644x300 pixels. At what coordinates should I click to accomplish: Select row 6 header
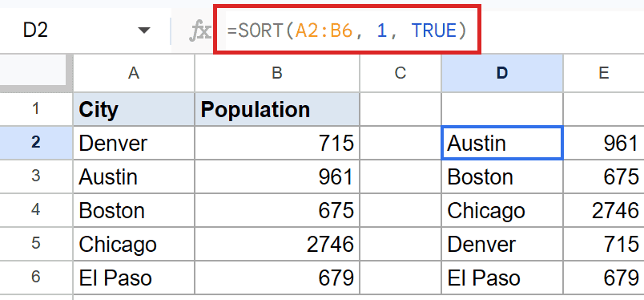[36, 278]
